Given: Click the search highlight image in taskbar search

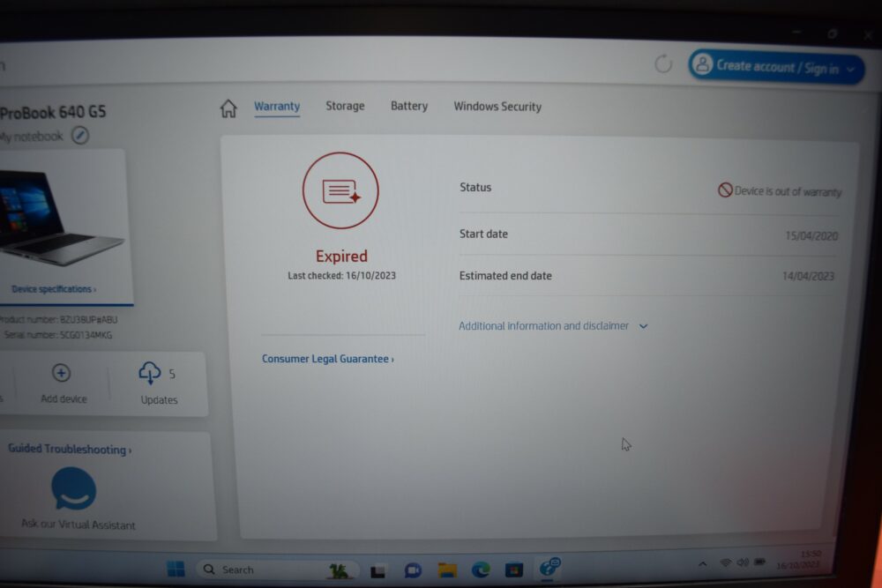Looking at the screenshot, I should (x=339, y=570).
